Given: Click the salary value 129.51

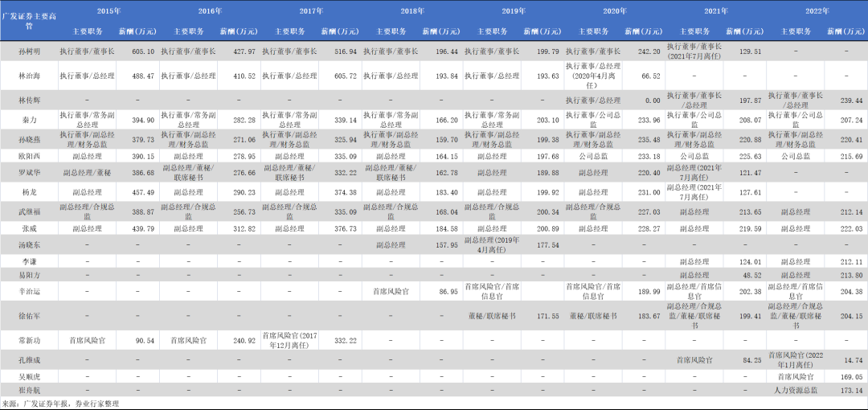Looking at the screenshot, I should 750,51.
